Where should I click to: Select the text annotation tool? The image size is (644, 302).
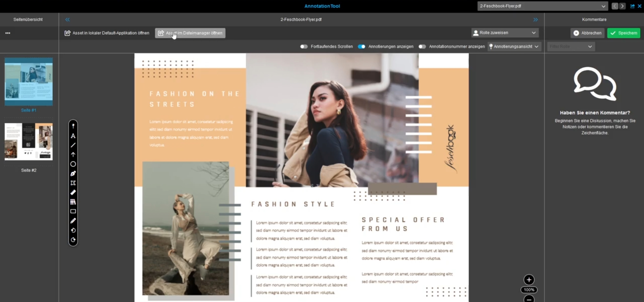click(73, 136)
